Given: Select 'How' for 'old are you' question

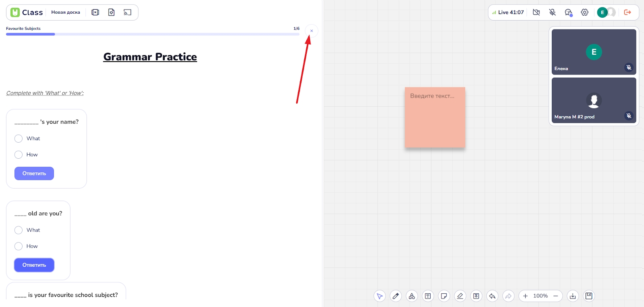Looking at the screenshot, I should (x=19, y=246).
